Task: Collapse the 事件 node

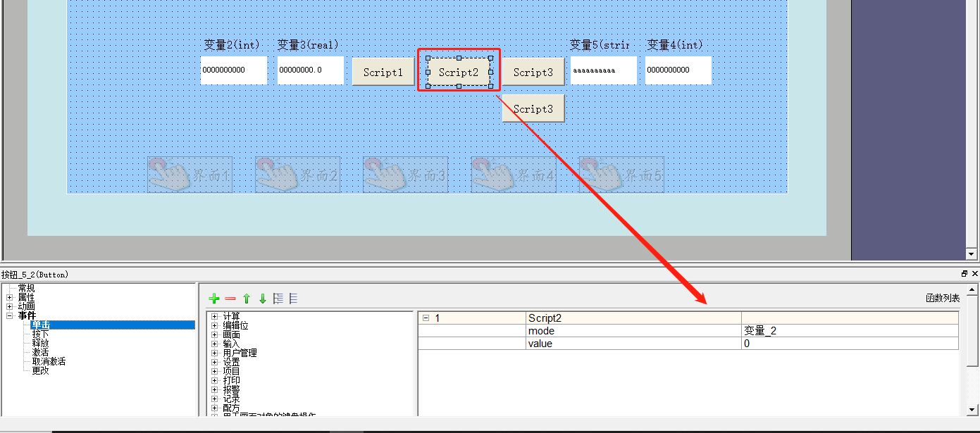Action: click(x=10, y=315)
